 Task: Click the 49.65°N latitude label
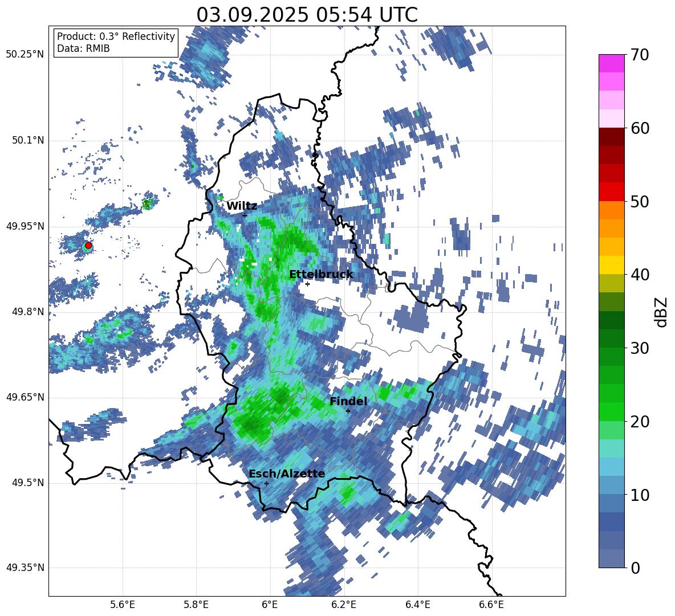(x=25, y=397)
